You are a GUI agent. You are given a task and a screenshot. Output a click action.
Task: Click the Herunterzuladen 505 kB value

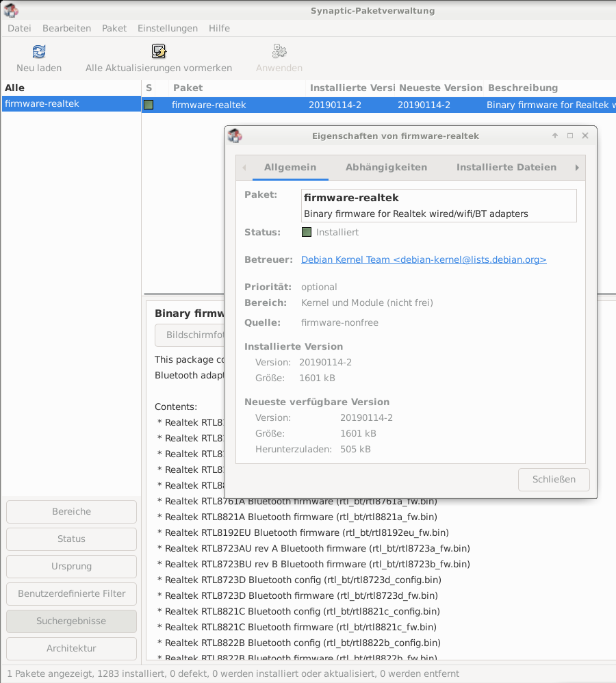(355, 449)
